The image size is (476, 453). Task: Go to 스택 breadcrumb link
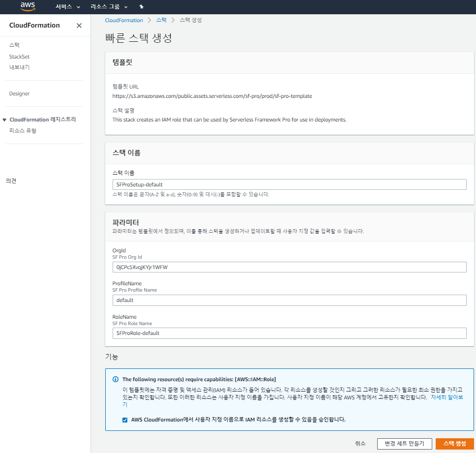161,20
